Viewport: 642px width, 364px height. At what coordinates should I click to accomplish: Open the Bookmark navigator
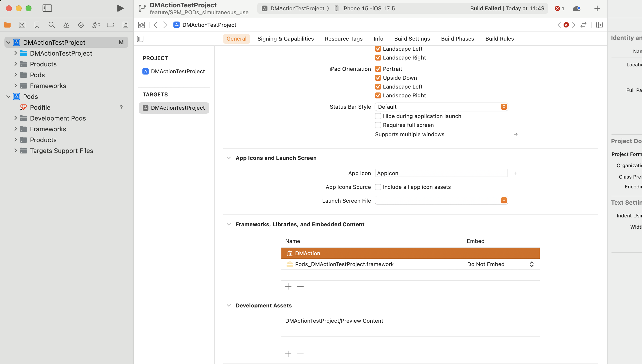pos(37,25)
